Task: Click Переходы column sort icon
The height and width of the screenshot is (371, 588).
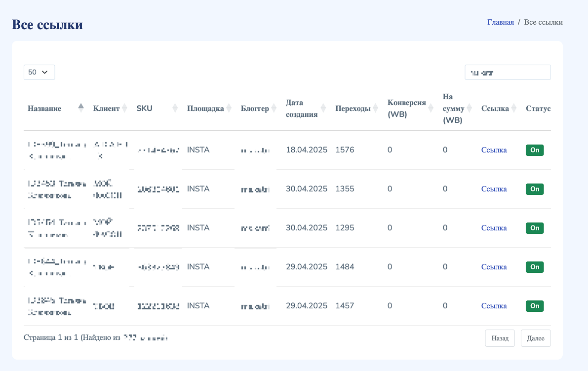Action: (x=375, y=109)
